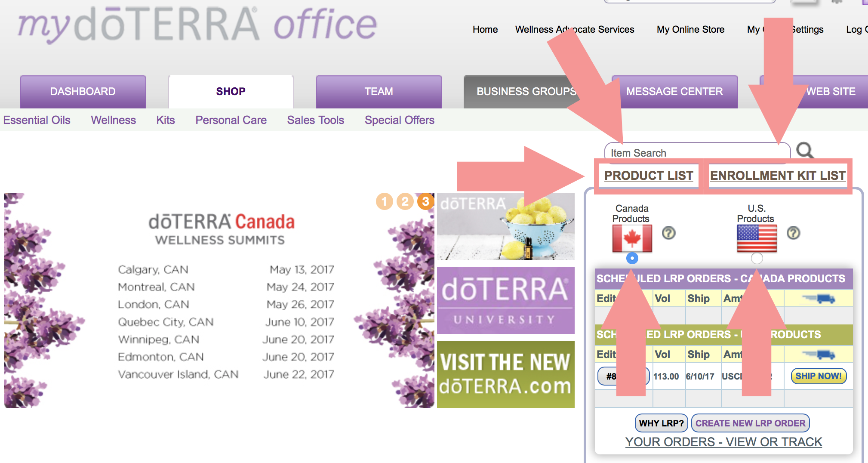
Task: Open Canada Wellness Summits slide
Action: pos(219,300)
